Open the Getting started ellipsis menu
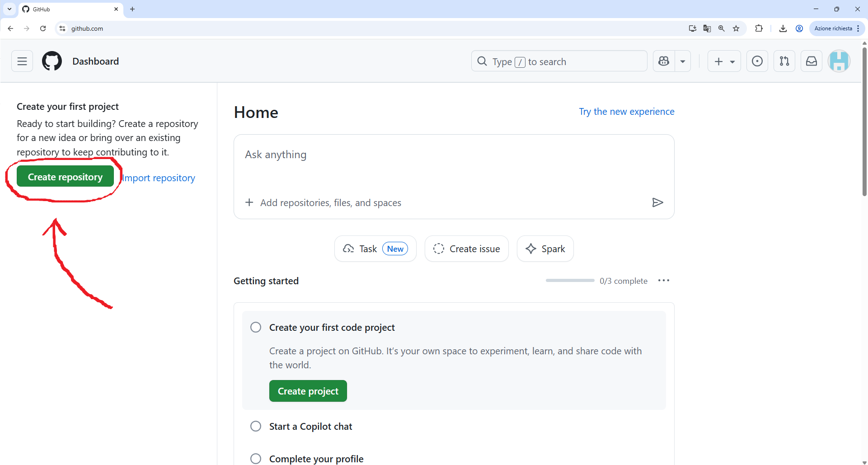The image size is (868, 465). pos(663,280)
